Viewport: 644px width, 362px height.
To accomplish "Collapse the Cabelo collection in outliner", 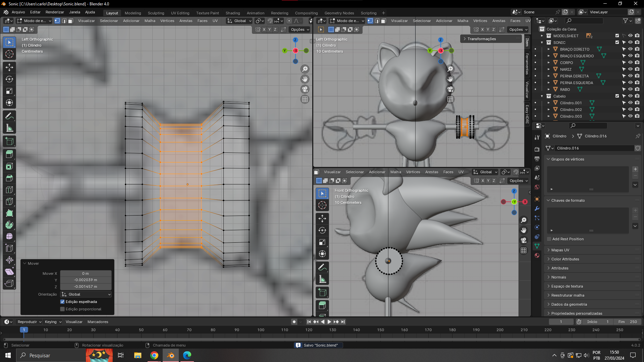I will coord(542,96).
